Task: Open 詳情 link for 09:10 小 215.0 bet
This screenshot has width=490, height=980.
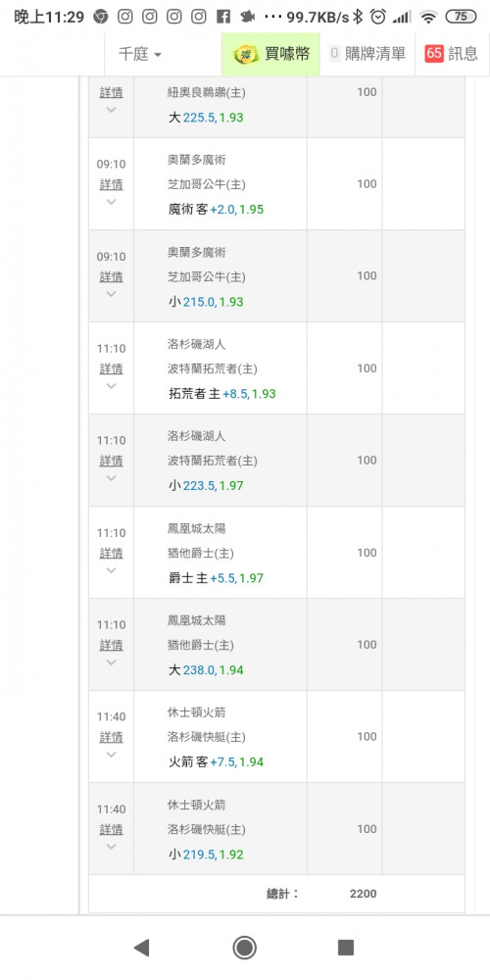Action: [x=112, y=276]
